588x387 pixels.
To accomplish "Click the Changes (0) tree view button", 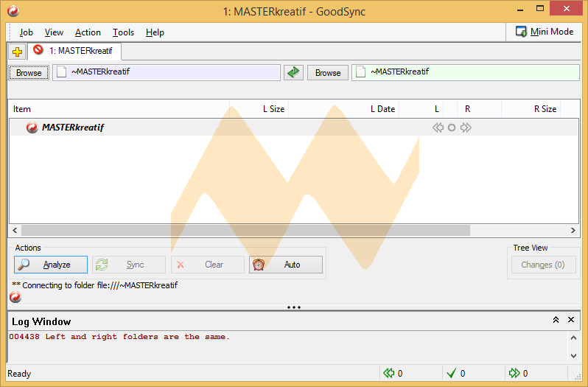I will click(543, 265).
